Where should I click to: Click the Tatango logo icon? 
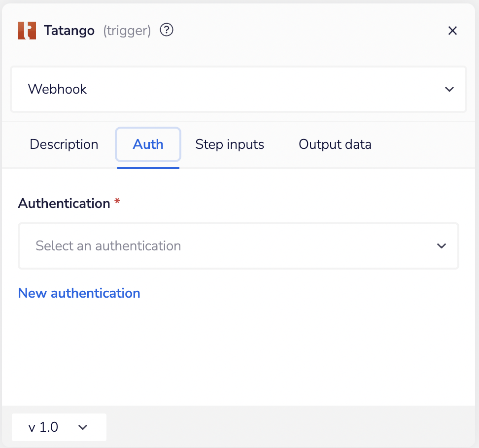(27, 31)
